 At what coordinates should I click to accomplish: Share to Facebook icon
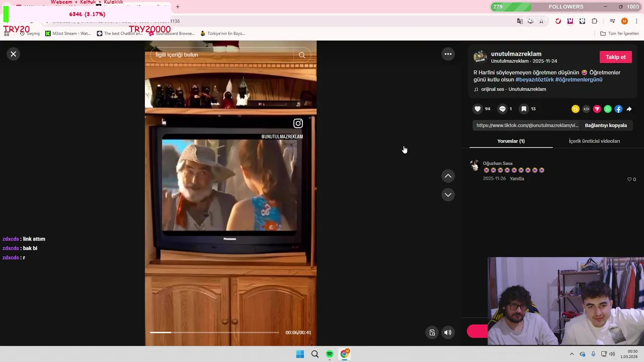pyautogui.click(x=618, y=109)
